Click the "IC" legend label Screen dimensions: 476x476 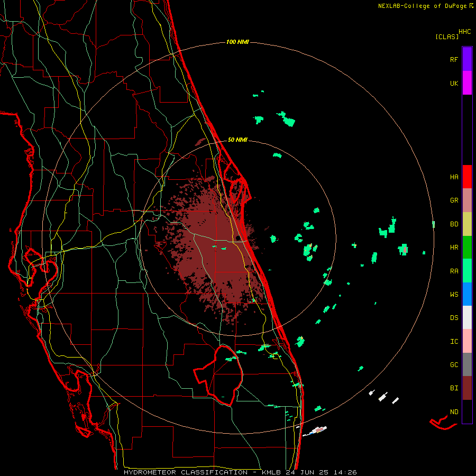click(454, 342)
